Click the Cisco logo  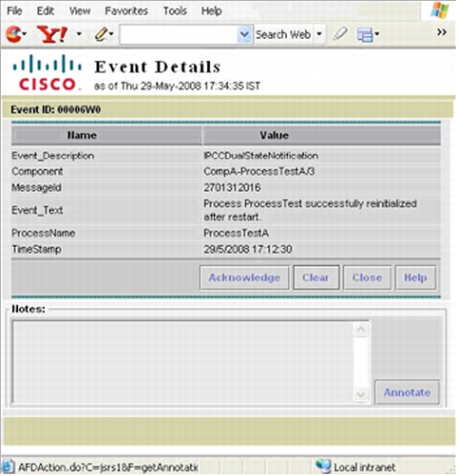47,72
